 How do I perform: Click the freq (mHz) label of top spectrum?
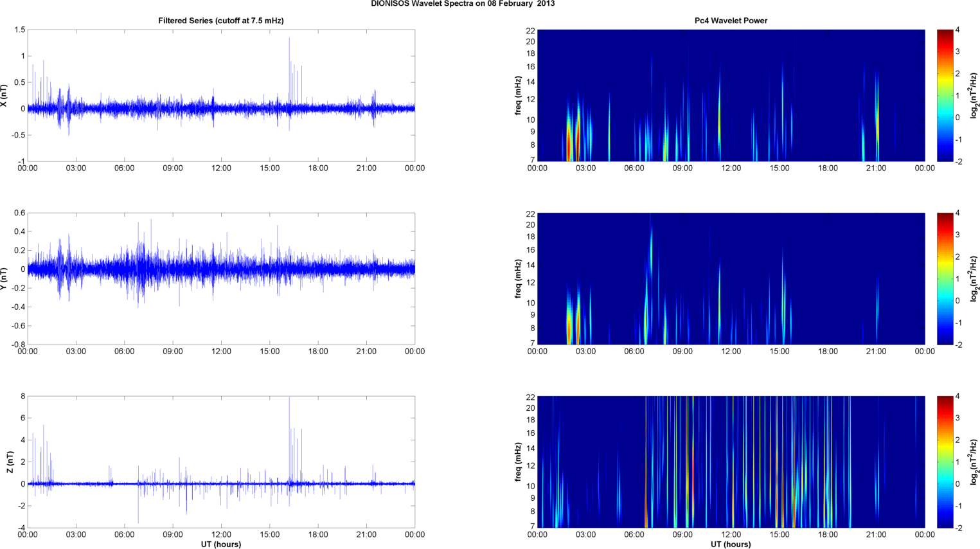pyautogui.click(x=518, y=96)
